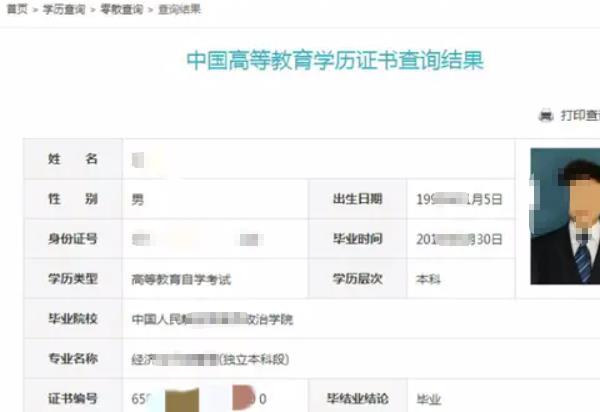Select the 出生日期 label cell
The height and width of the screenshot is (412, 600).
tap(357, 199)
